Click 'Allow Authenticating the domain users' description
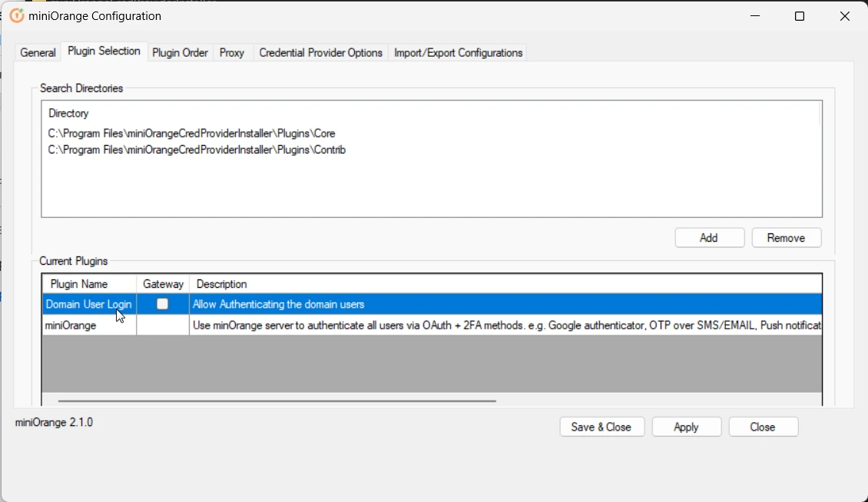This screenshot has height=502, width=868. click(x=278, y=305)
